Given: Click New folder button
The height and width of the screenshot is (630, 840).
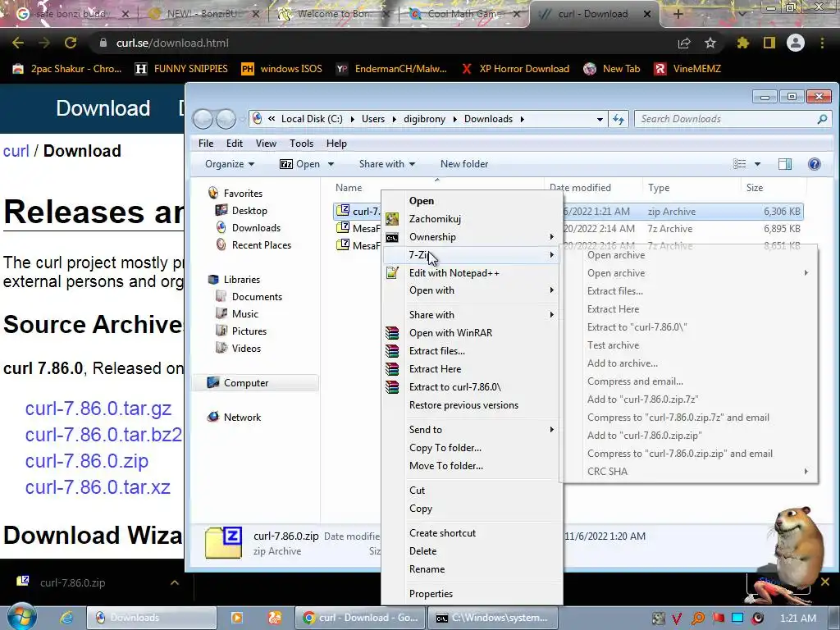Looking at the screenshot, I should 464,164.
